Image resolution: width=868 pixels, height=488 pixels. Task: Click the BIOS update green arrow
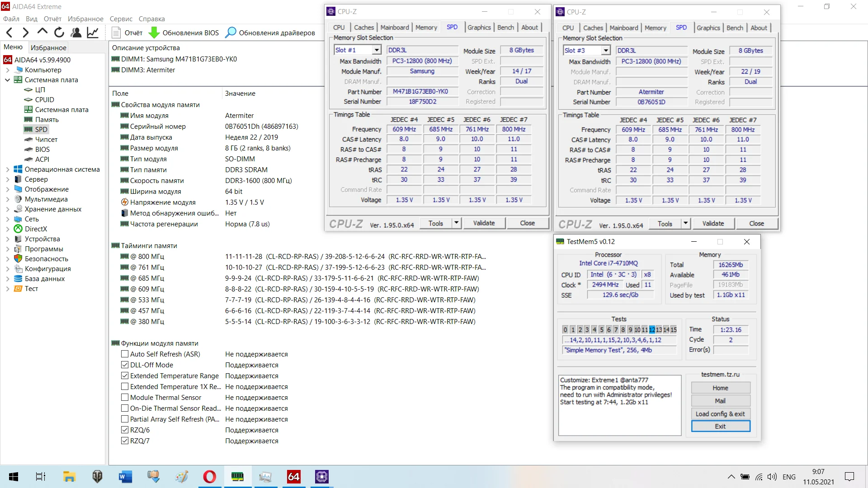click(x=154, y=33)
